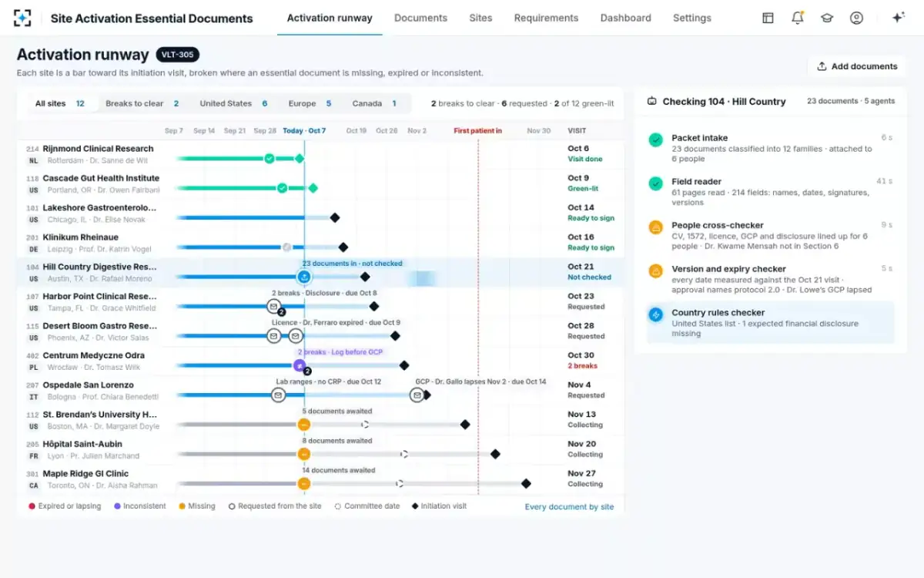Filter sites by United States
Image resolution: width=924 pixels, height=578 pixels.
click(233, 103)
